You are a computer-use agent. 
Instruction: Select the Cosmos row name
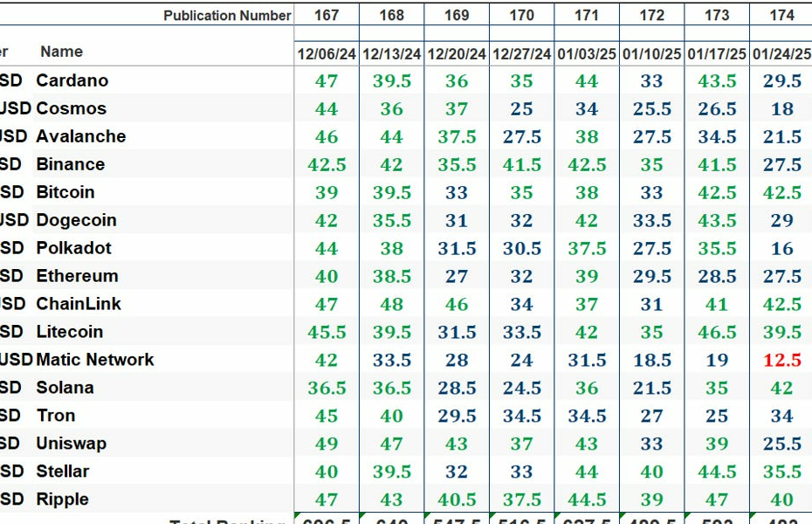pyautogui.click(x=71, y=108)
